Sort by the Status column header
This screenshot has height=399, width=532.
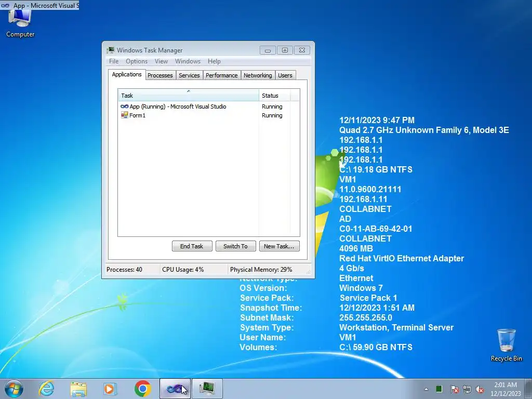pyautogui.click(x=274, y=96)
